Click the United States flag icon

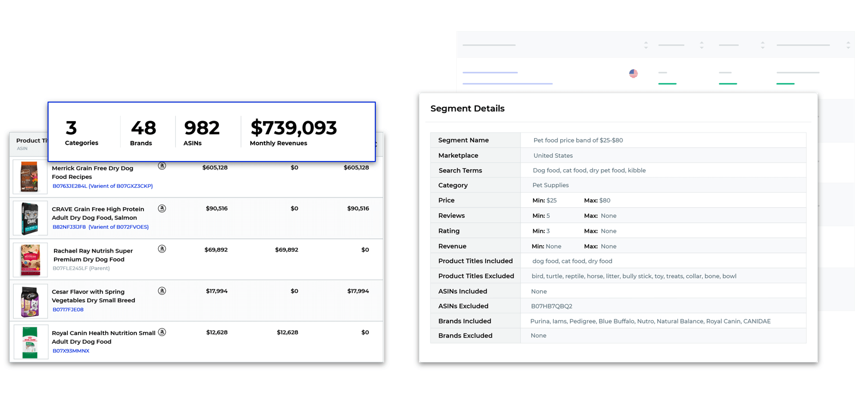(x=633, y=73)
